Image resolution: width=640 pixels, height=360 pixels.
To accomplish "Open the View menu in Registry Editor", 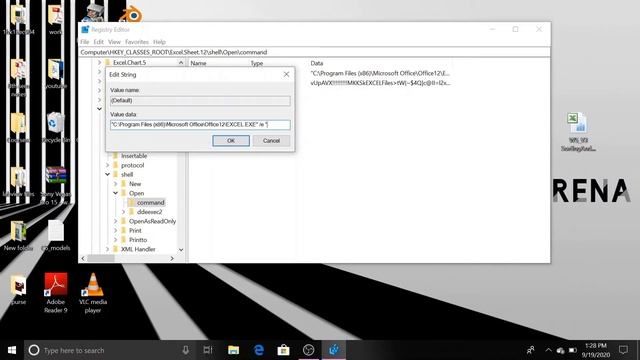I will (114, 42).
